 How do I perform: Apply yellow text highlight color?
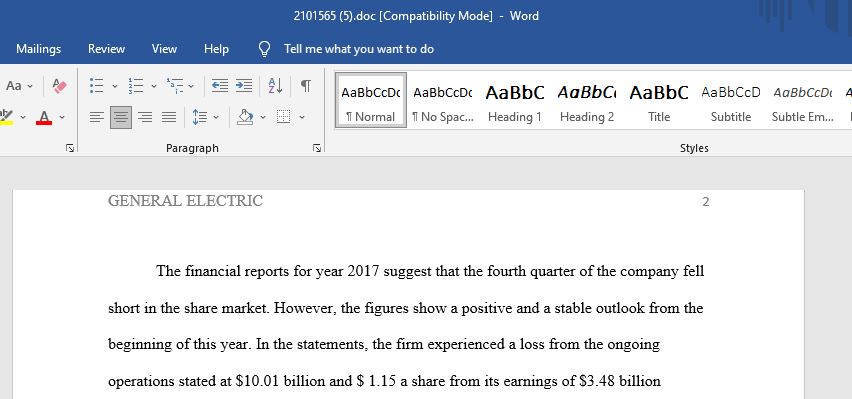tap(6, 117)
